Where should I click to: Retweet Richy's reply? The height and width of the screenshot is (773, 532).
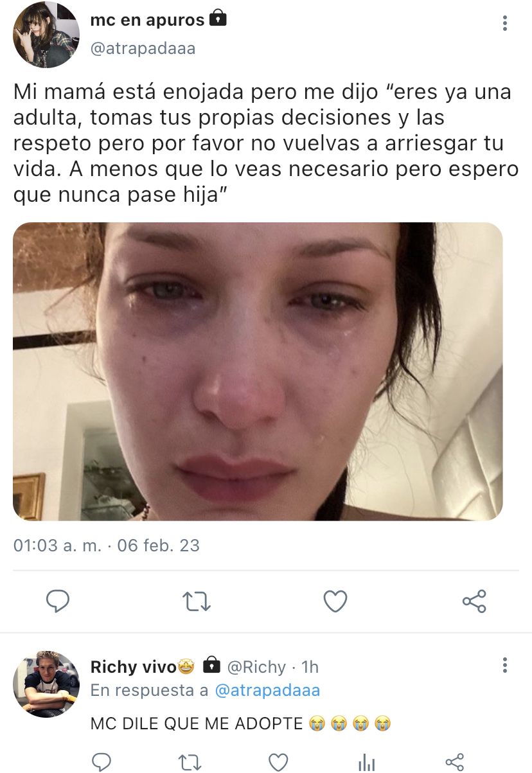pos(190,762)
